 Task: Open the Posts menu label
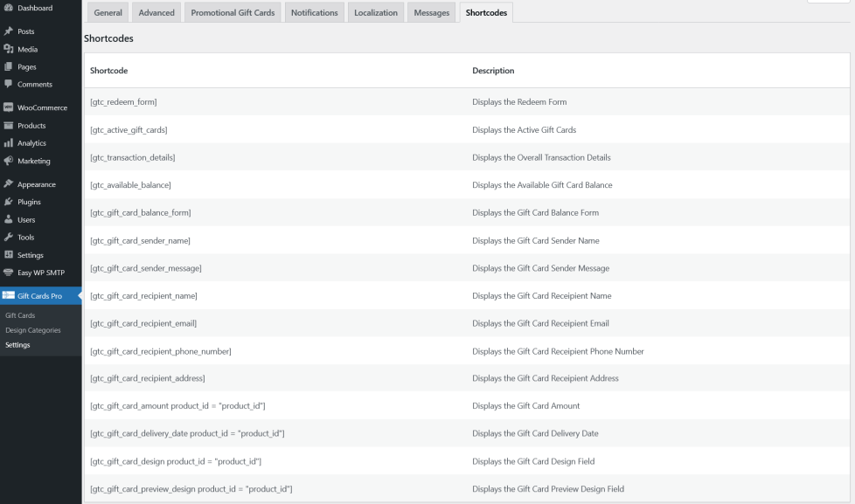pos(25,31)
